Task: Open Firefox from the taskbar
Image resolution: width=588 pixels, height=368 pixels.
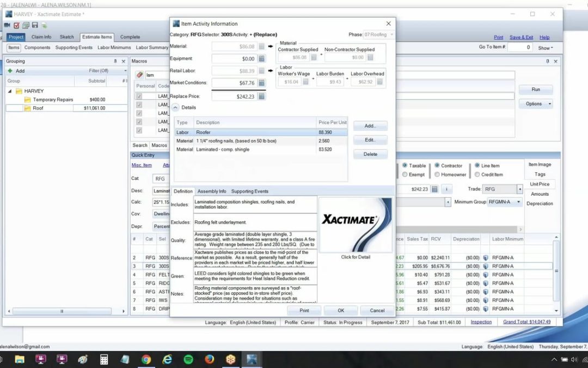Action: click(x=209, y=359)
